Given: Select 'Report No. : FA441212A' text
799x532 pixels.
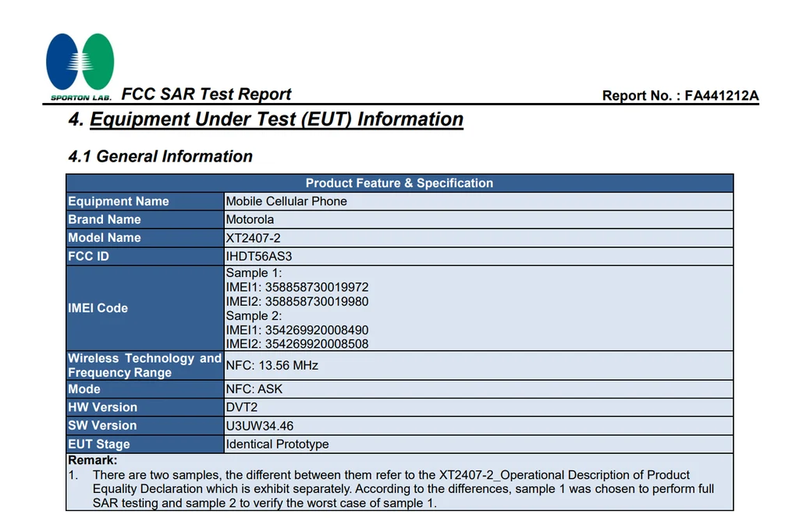Looking at the screenshot, I should click(x=680, y=96).
